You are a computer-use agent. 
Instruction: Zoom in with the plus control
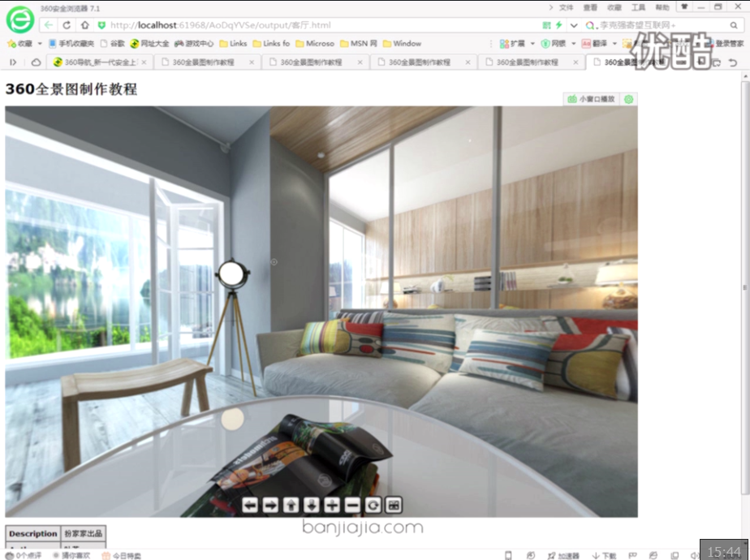[x=332, y=505]
